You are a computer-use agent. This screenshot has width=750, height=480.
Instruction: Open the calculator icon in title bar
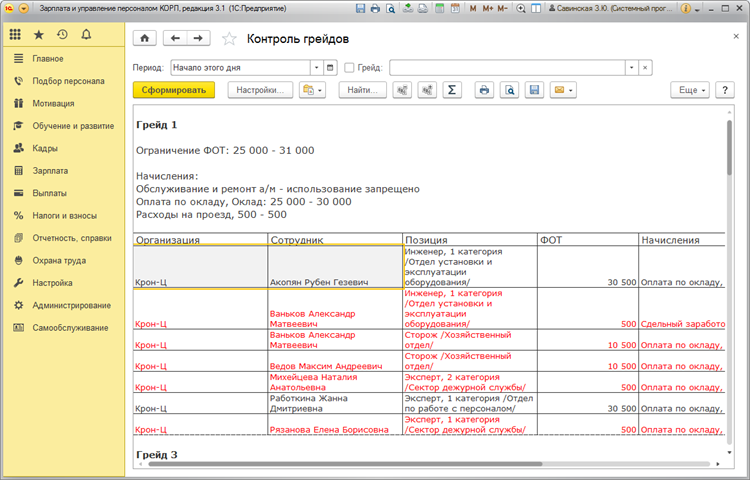(440, 8)
